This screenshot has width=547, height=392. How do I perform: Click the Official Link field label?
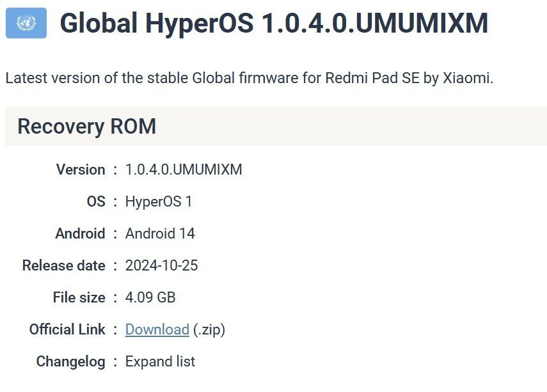click(67, 329)
